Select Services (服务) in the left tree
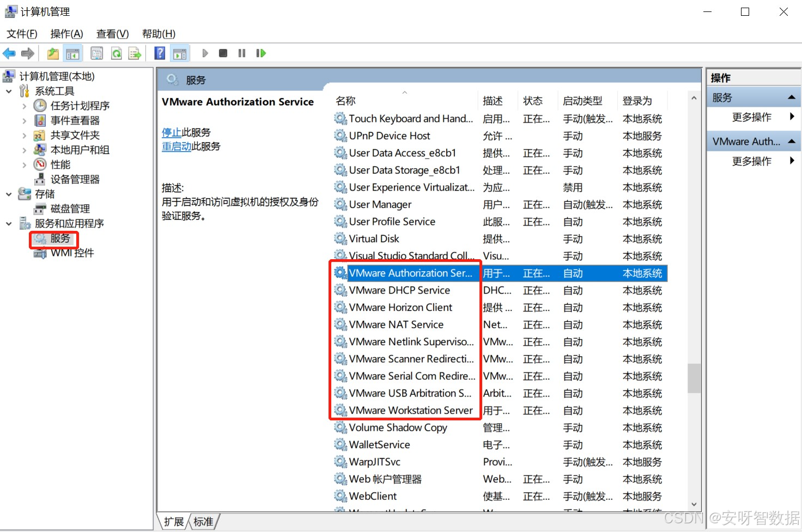This screenshot has width=802, height=532. pos(60,239)
